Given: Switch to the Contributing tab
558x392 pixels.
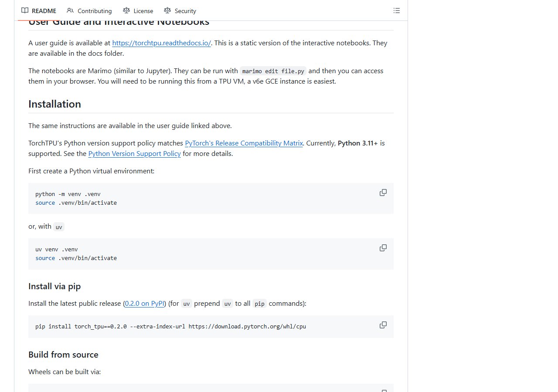Looking at the screenshot, I should click(x=89, y=11).
